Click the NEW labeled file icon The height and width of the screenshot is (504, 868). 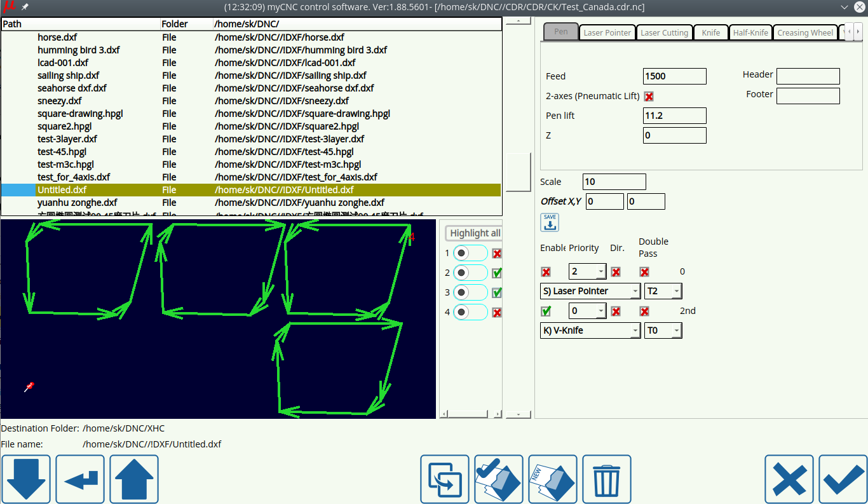coord(552,479)
